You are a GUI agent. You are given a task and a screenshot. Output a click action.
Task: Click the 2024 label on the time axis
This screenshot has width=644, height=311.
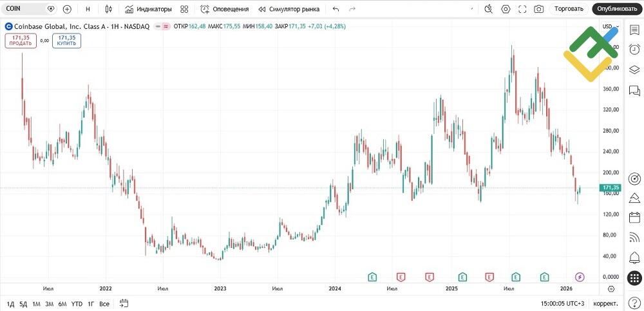coord(335,289)
